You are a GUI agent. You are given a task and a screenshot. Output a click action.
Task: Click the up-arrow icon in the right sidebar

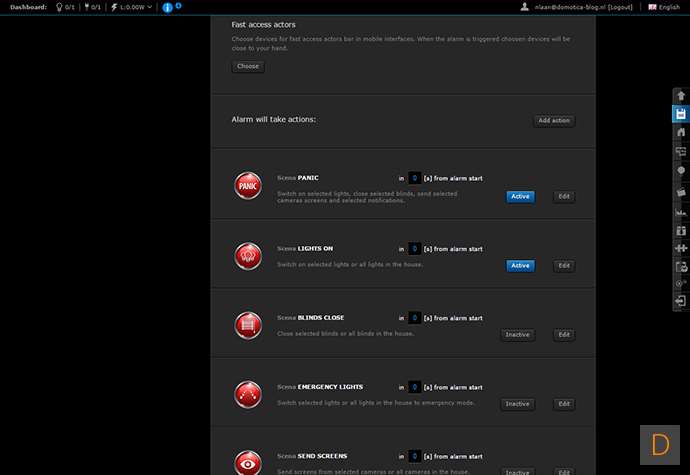681,96
